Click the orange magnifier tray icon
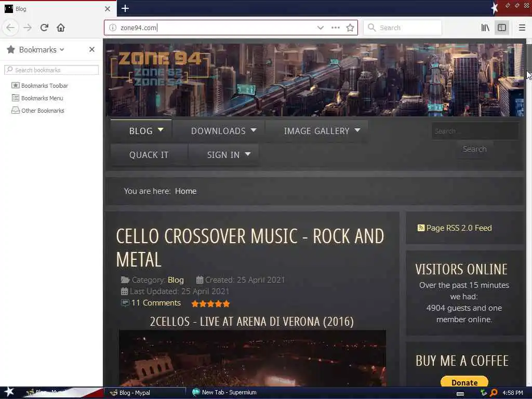Viewport: 532px width, 399px height. tap(494, 393)
